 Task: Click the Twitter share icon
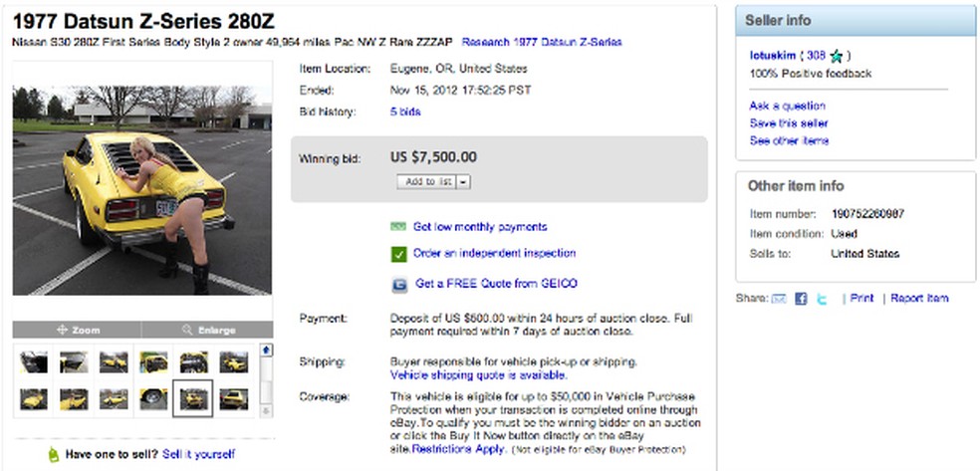tap(822, 298)
